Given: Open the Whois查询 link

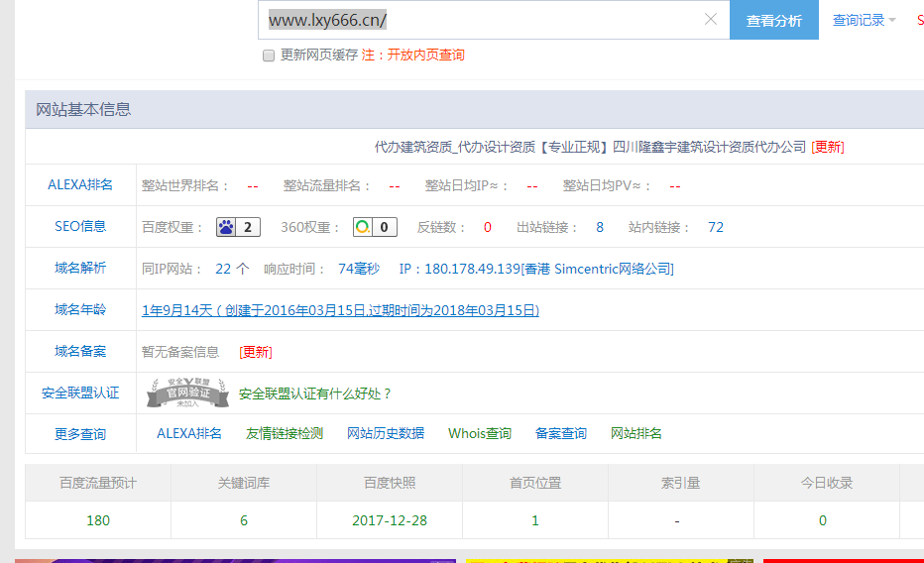Looking at the screenshot, I should click(x=480, y=433).
